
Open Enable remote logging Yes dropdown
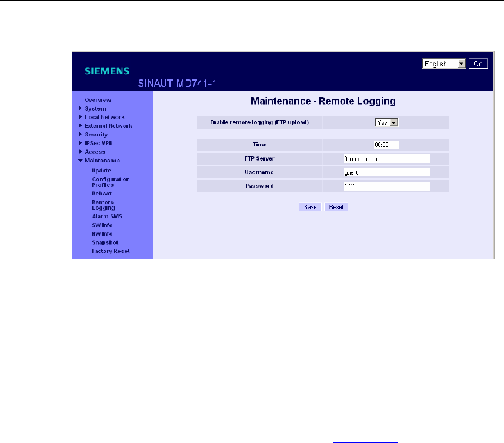[386, 122]
